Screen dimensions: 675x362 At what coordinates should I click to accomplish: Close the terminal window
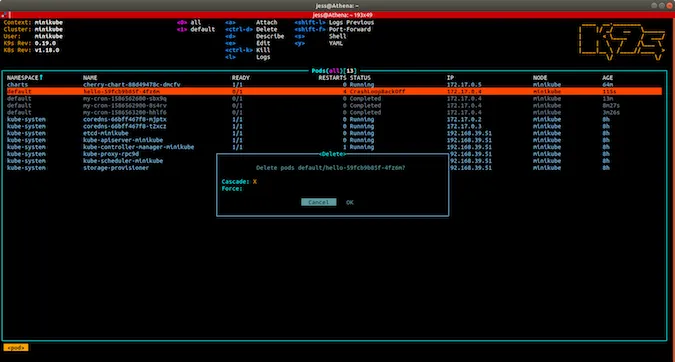point(670,6)
